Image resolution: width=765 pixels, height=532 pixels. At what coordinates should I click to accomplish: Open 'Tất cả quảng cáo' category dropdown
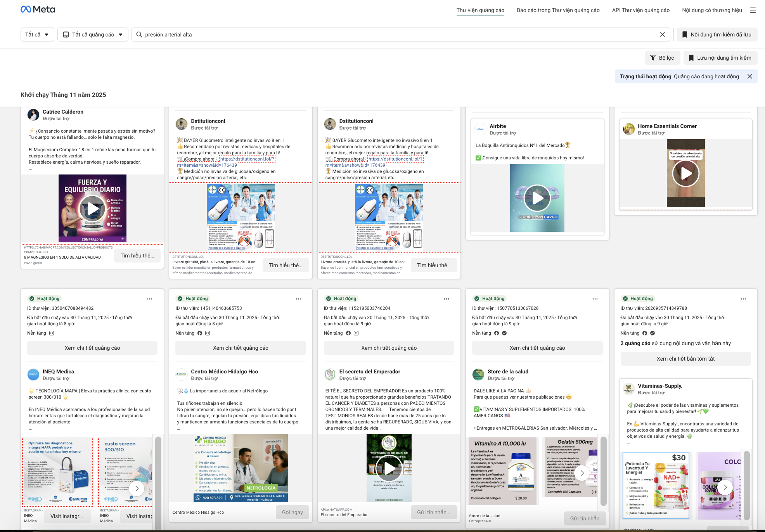tap(93, 35)
